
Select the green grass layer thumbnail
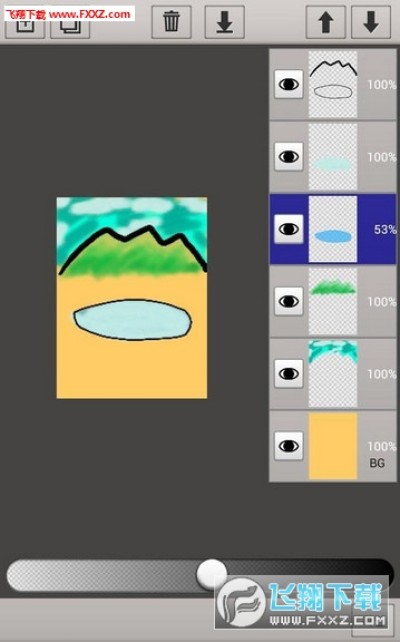(x=333, y=301)
